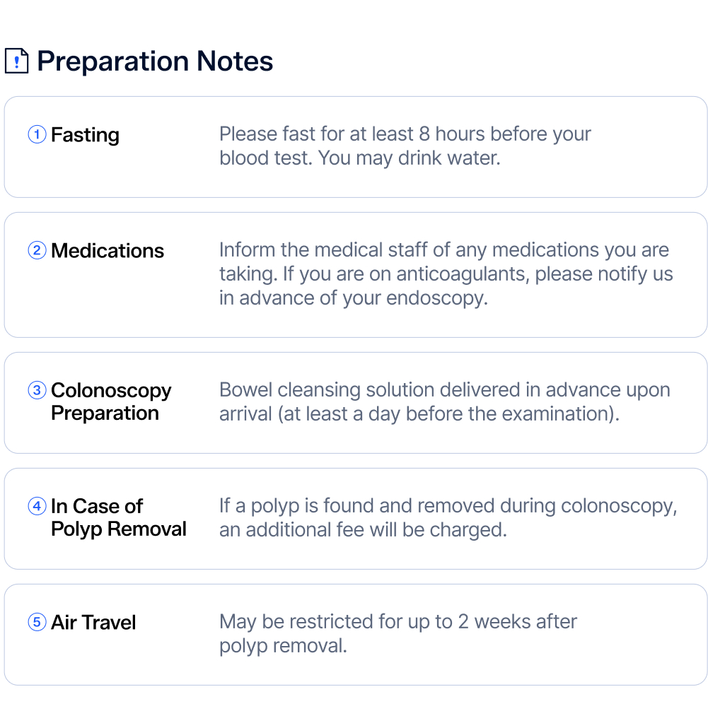
Task: Click the circled number 4 icon
Action: [37, 506]
